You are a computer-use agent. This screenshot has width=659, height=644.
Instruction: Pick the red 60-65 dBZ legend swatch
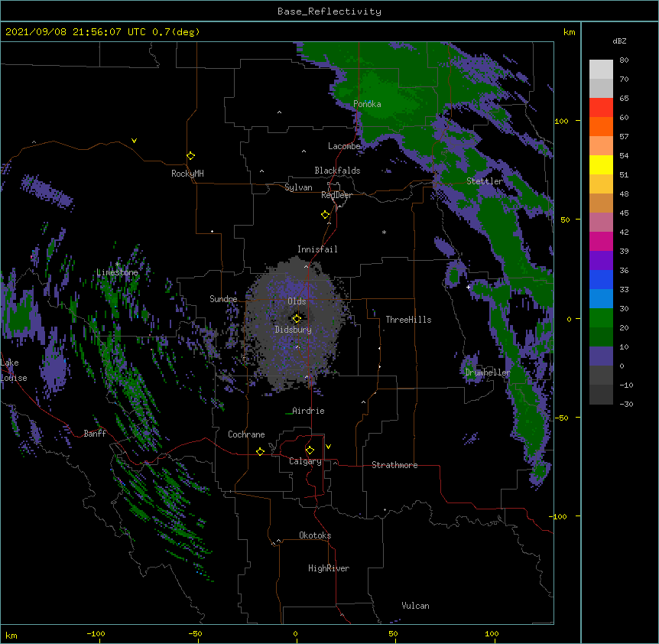(601, 108)
